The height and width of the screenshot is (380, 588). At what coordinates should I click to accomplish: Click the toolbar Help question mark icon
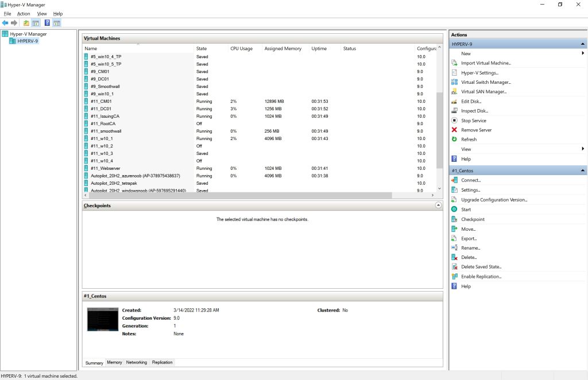[47, 23]
